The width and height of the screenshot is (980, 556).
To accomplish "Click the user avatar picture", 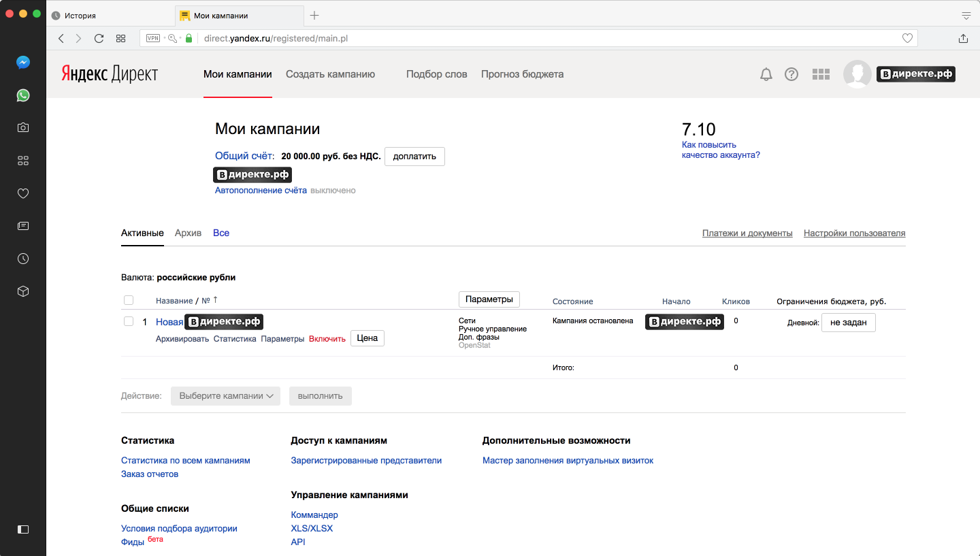I will tap(857, 74).
